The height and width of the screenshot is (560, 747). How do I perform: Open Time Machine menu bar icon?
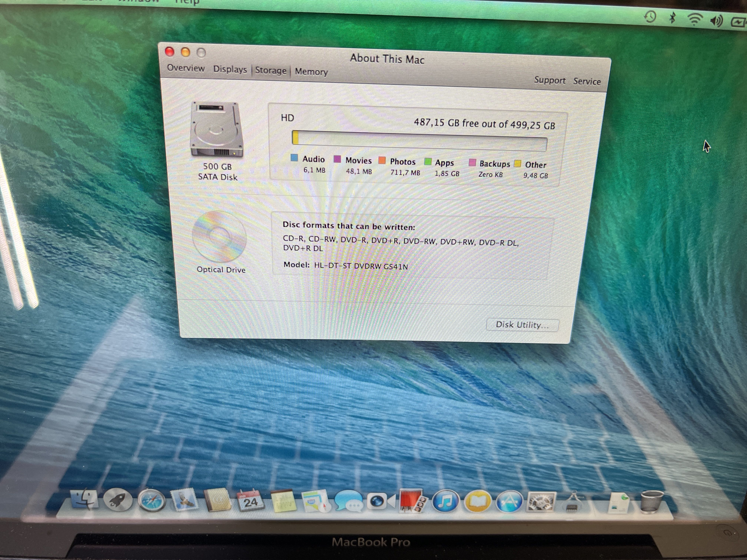point(650,17)
